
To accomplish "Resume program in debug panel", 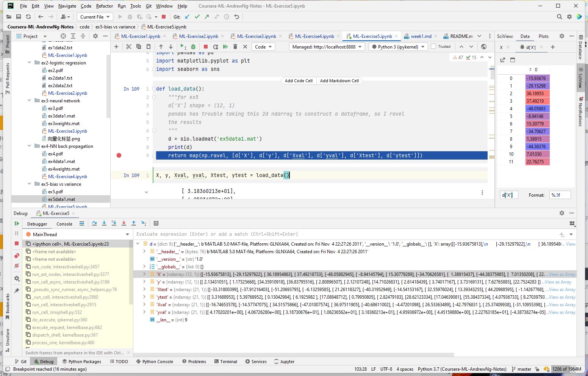I will click(17, 224).
